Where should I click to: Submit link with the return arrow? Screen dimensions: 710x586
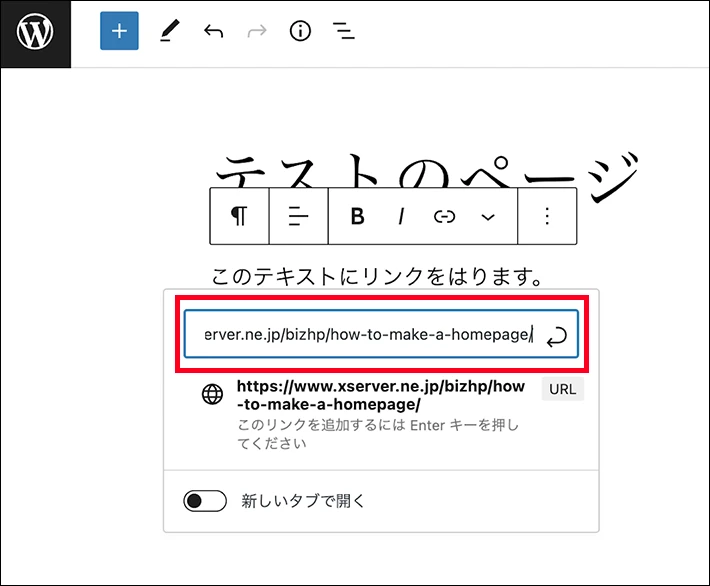(556, 336)
